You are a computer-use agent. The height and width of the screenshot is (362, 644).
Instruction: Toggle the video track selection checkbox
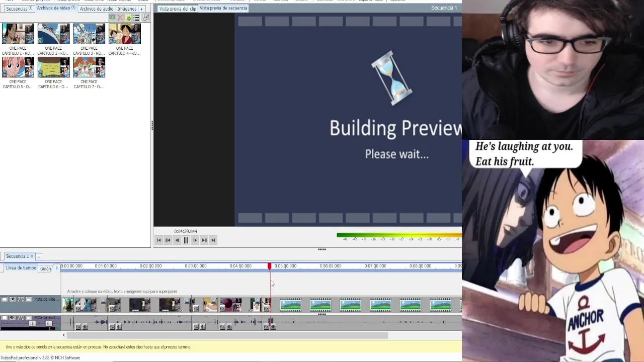click(5, 299)
